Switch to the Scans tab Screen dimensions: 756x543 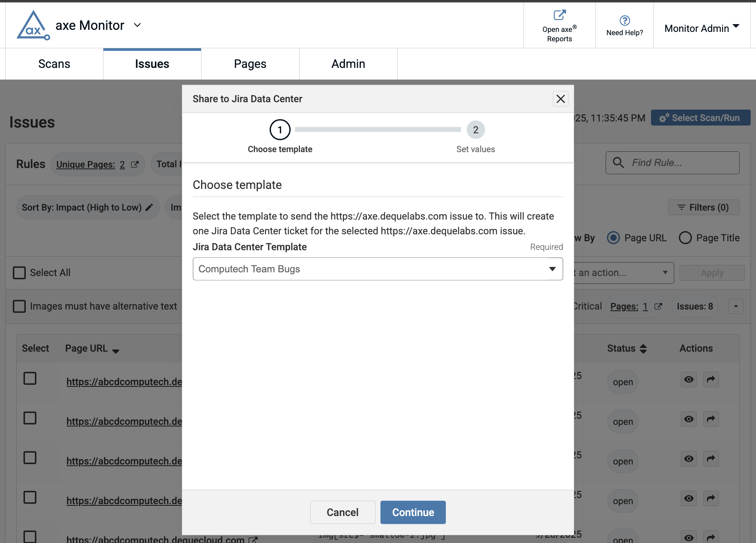[54, 63]
